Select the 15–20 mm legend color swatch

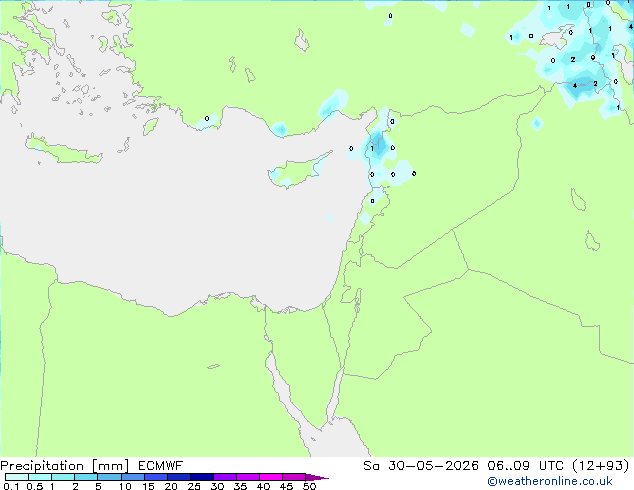(x=155, y=477)
